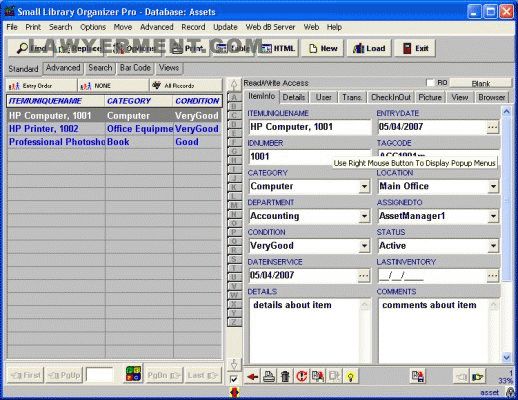Viewport: 518px width, 400px height.
Task: Click the Last record button
Action: (x=202, y=375)
